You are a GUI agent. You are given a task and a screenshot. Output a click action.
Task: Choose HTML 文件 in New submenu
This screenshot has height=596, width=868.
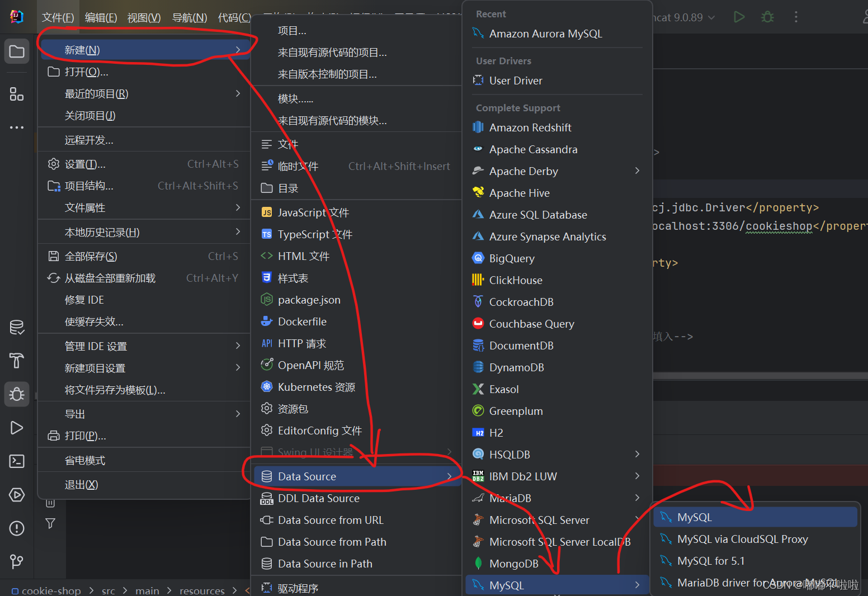click(356, 256)
